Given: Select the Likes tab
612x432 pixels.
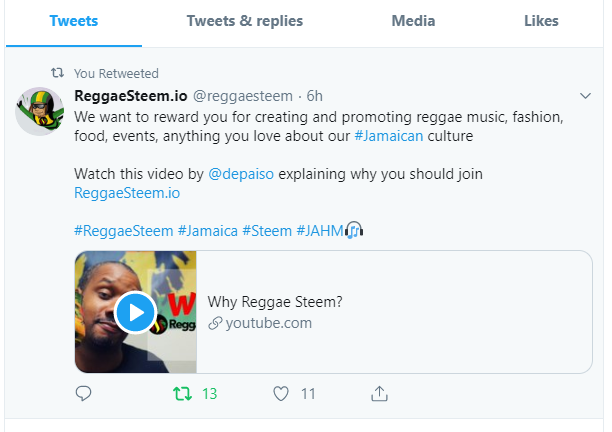Looking at the screenshot, I should (x=541, y=21).
